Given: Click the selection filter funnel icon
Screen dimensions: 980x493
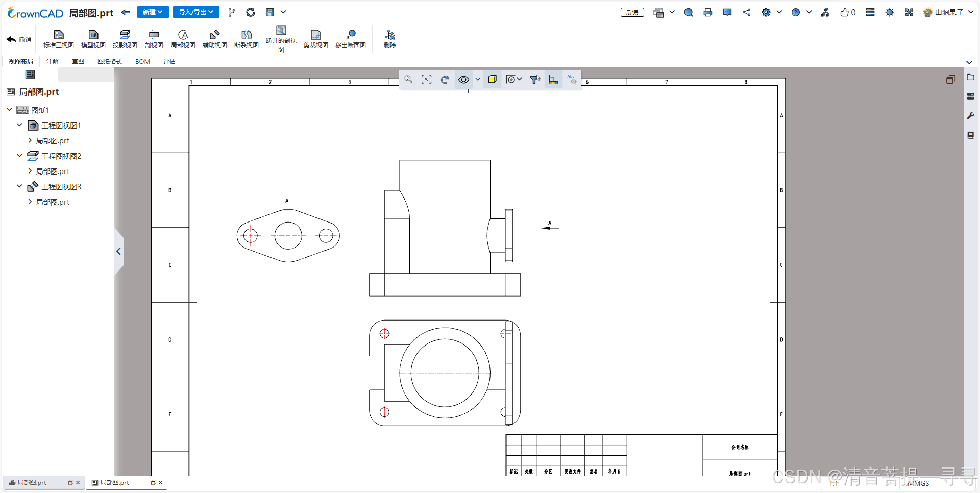Looking at the screenshot, I should pos(535,79).
